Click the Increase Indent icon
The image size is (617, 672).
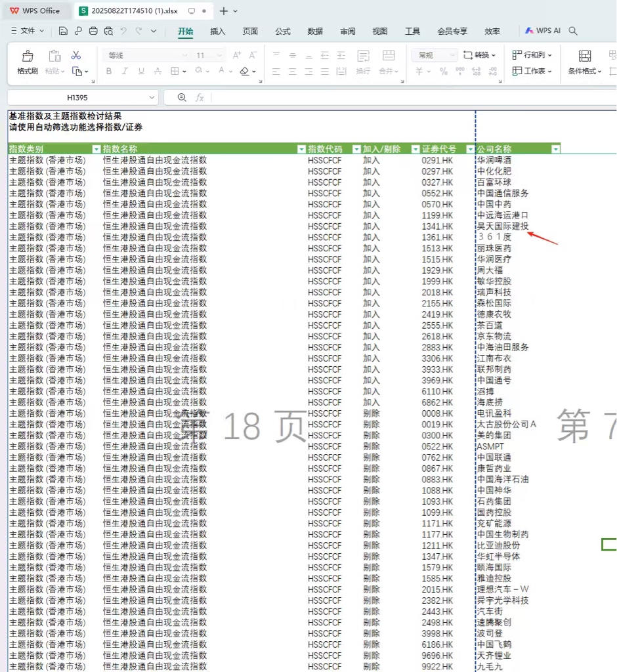[341, 55]
